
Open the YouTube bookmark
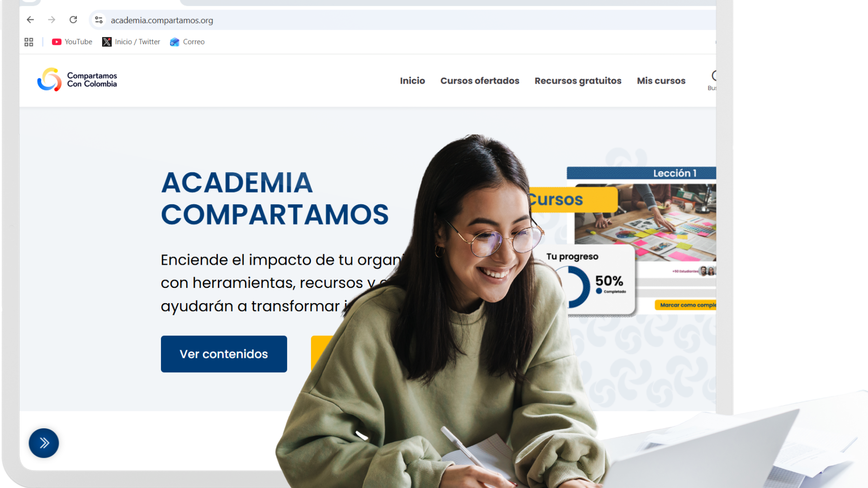[72, 42]
